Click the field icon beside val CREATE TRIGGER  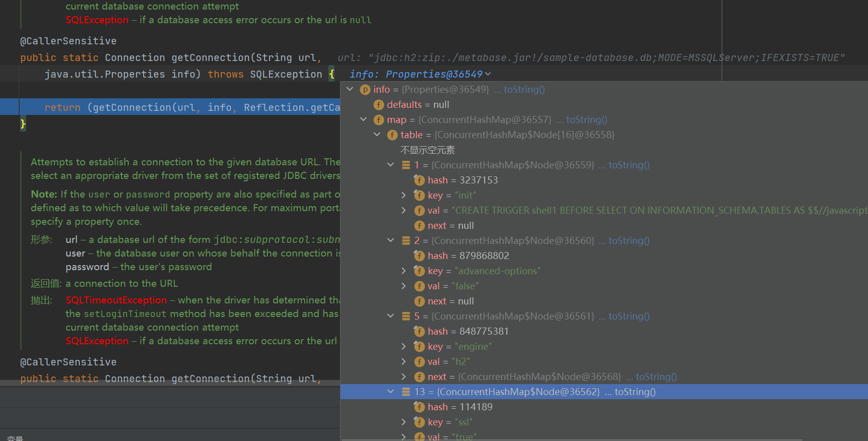[419, 211]
